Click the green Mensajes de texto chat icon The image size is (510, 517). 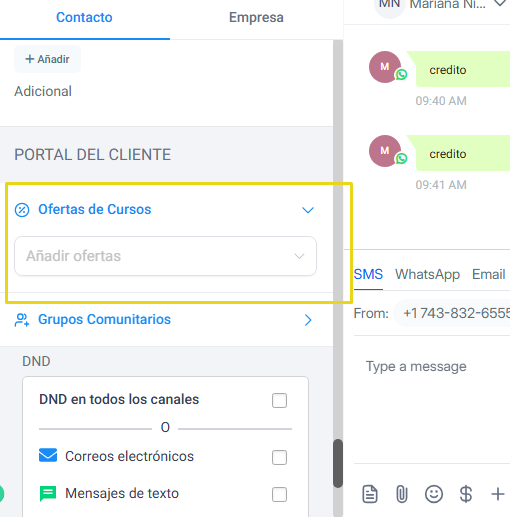tap(48, 494)
